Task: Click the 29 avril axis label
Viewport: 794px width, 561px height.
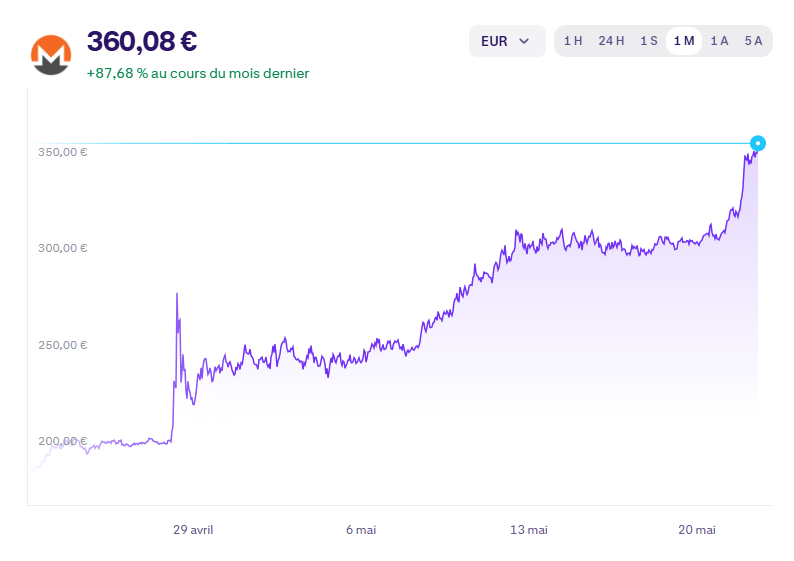Action: 193,530
